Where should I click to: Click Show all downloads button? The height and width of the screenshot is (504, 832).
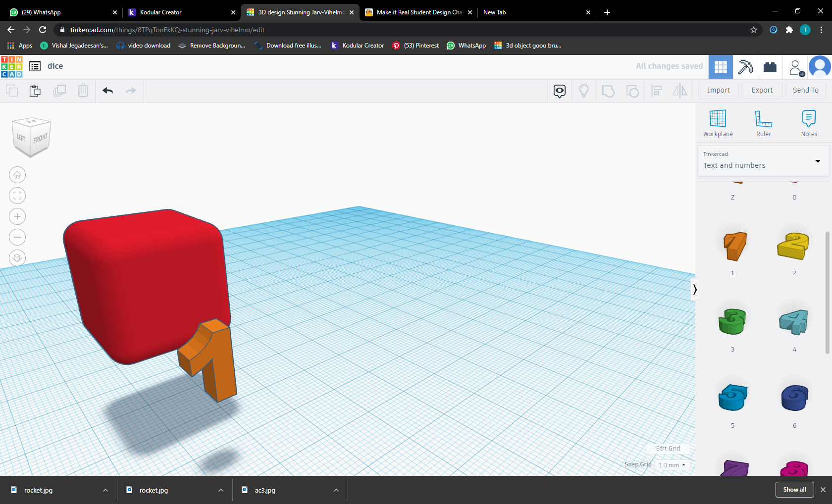pos(794,490)
